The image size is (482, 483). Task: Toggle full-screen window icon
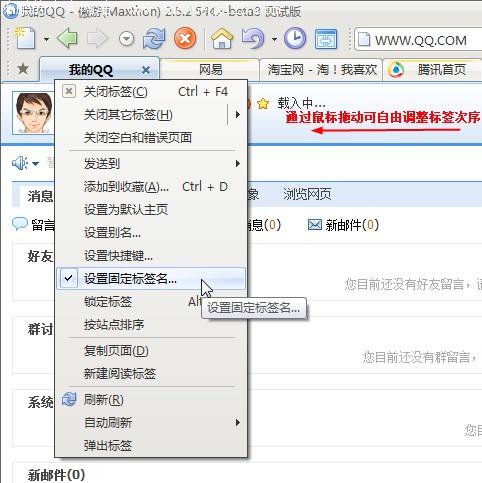pyautogui.click(x=326, y=39)
